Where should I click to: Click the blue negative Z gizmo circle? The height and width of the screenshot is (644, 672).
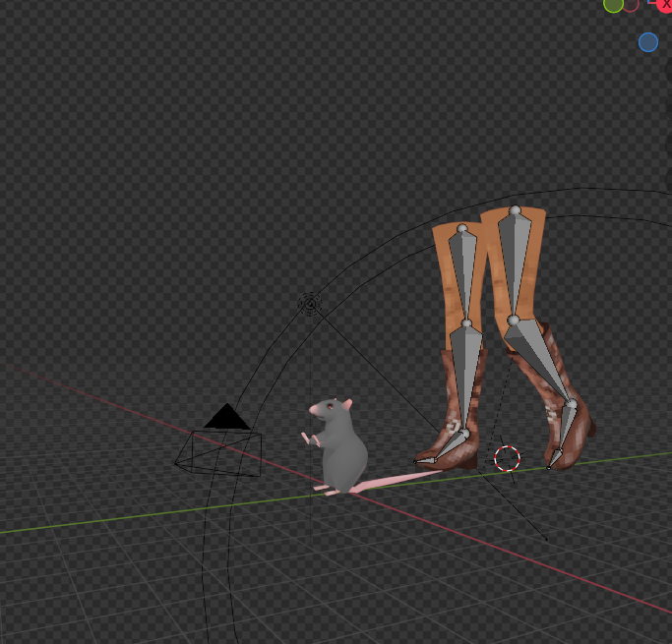(x=648, y=42)
